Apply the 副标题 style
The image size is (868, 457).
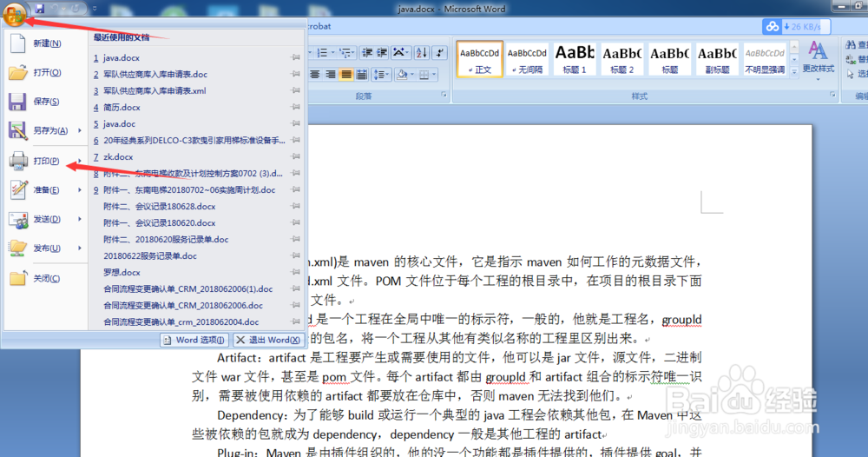click(718, 59)
